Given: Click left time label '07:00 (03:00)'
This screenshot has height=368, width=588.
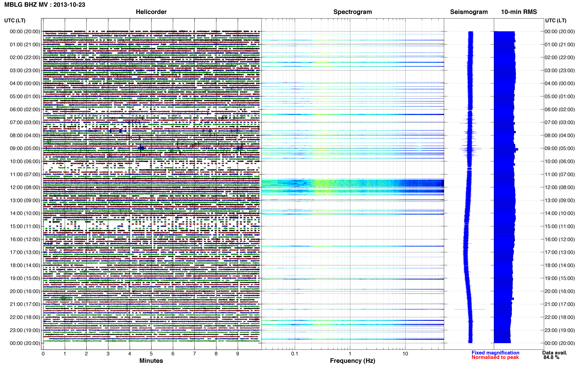Looking at the screenshot, I should (x=25, y=122).
